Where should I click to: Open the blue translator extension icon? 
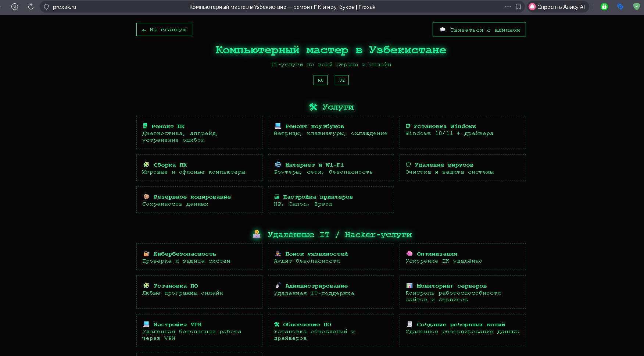620,7
